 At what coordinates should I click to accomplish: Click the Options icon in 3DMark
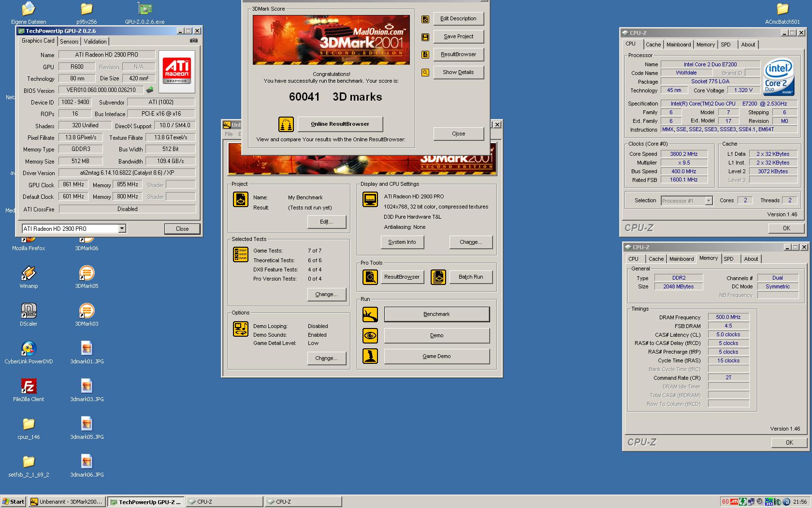coord(240,329)
